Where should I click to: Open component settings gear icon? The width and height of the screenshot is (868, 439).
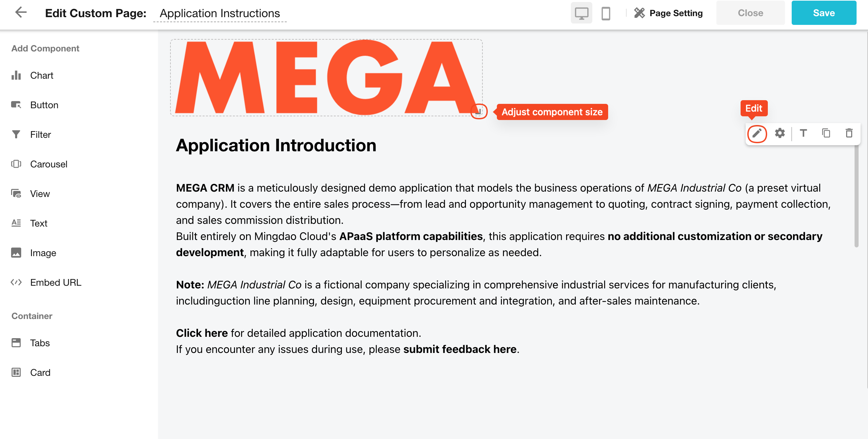780,133
